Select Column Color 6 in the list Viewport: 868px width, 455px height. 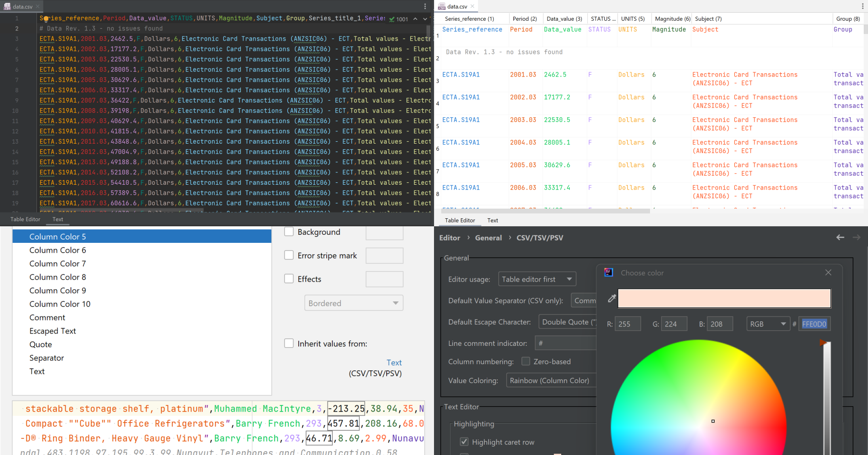coord(142,250)
